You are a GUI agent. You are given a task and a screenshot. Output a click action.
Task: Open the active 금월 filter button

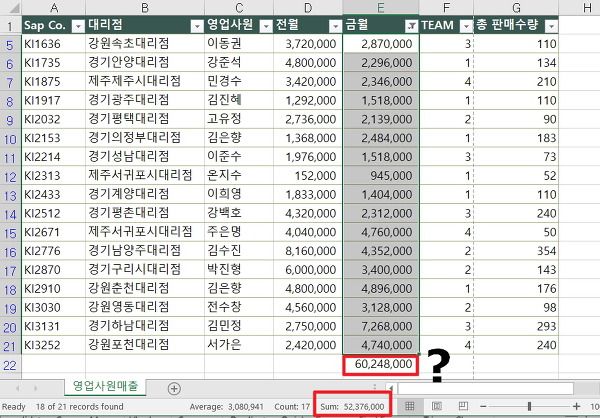(411, 26)
